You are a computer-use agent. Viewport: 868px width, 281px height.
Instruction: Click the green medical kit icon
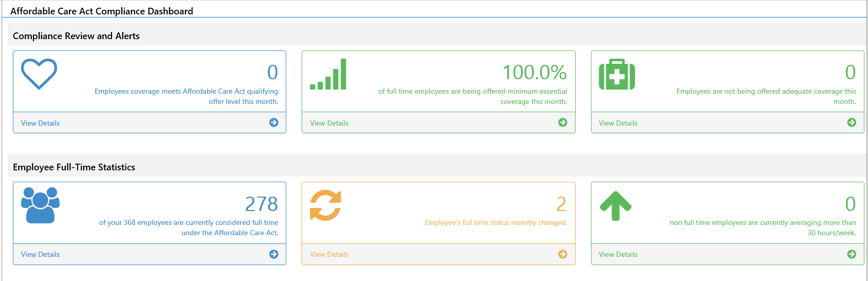pos(617,74)
